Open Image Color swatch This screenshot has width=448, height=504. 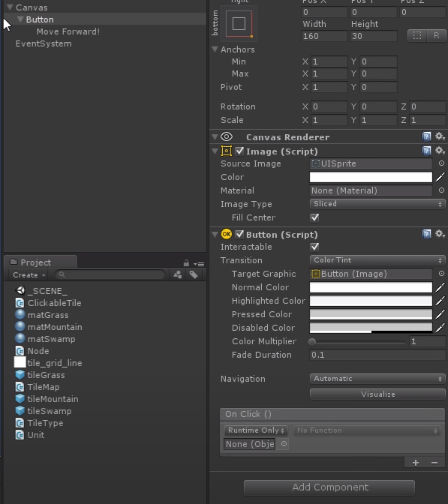[x=371, y=177]
